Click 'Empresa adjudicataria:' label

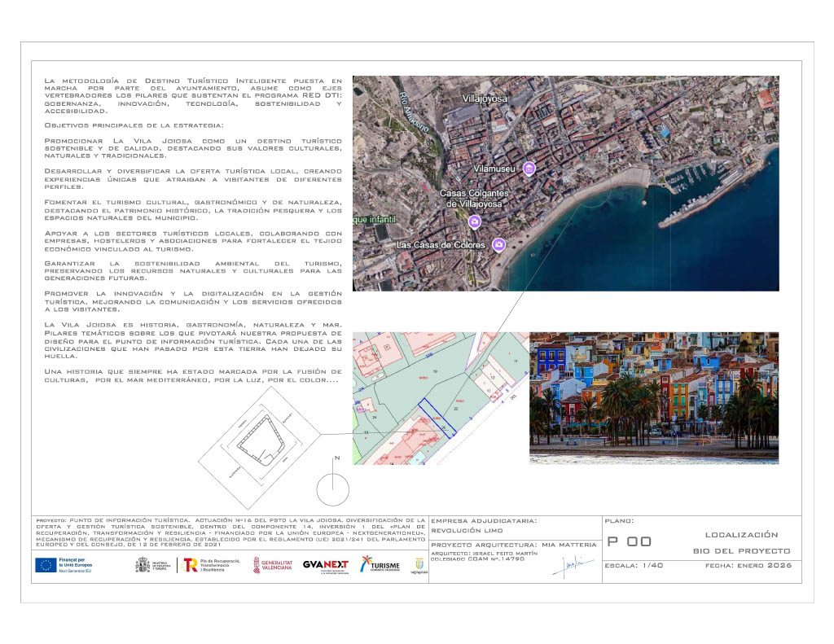coord(484,521)
